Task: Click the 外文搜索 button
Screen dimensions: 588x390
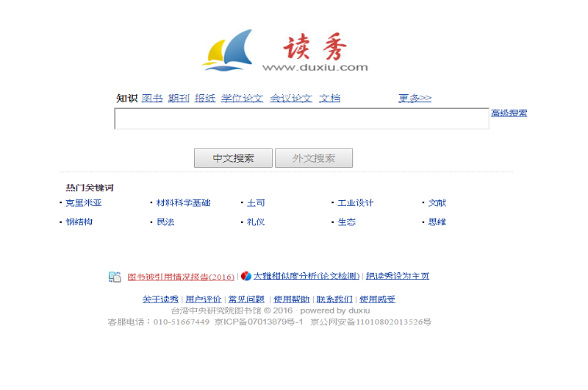Action: coord(314,158)
